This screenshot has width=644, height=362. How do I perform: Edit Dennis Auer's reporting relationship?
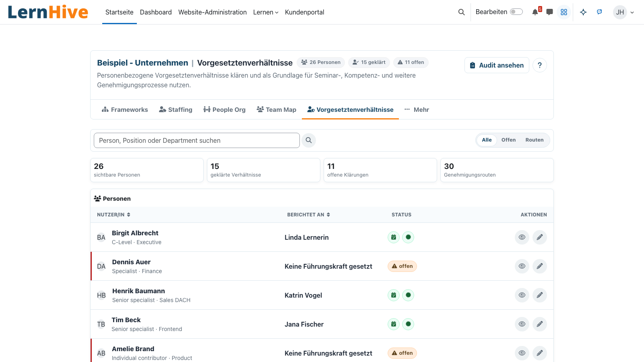tap(540, 266)
